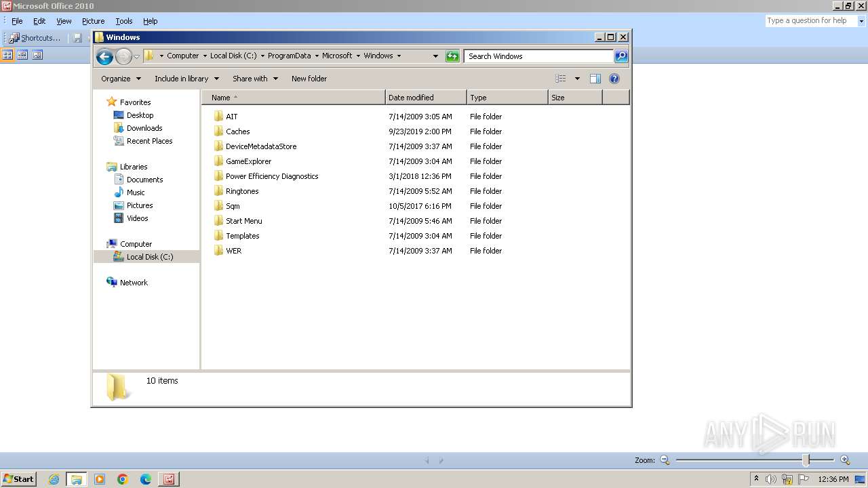Open the Videos library
Viewport: 868px width, 488px height.
137,218
